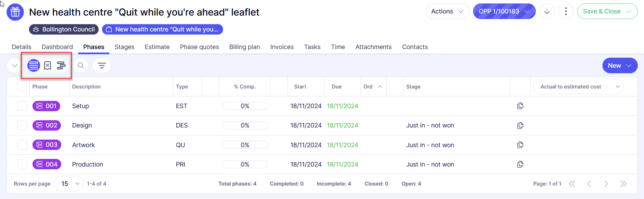Open the three-dot more options menu
The image size is (644, 199).
566,11
